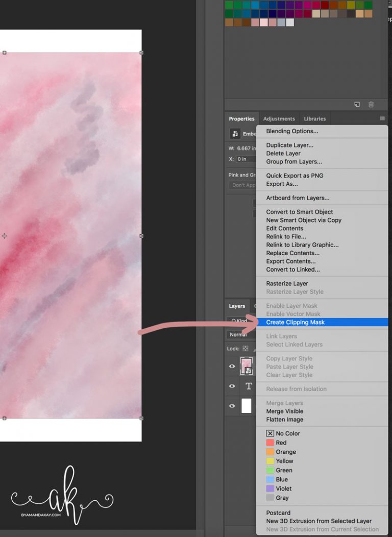Viewport: 392px width, 537px height.
Task: Click Edit Contents menu entry
Action: coord(285,229)
